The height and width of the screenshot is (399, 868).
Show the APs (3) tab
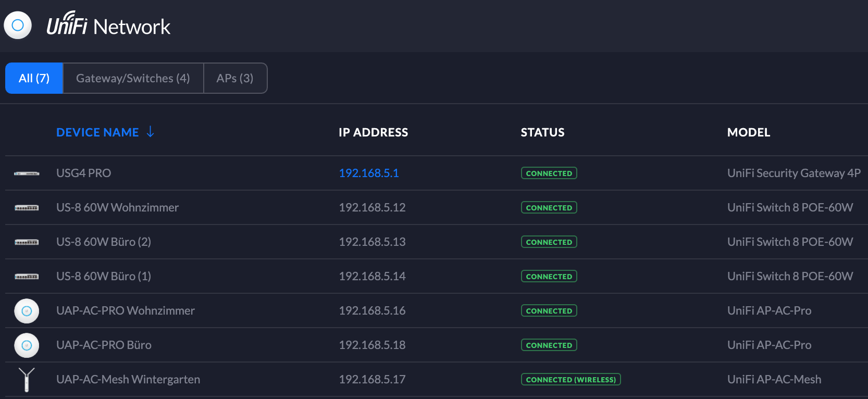pos(235,78)
